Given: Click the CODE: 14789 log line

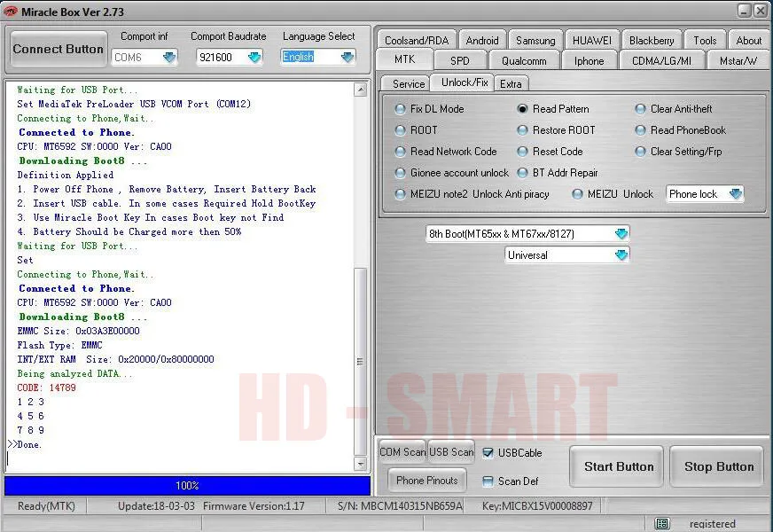Looking at the screenshot, I should pyautogui.click(x=46, y=387).
